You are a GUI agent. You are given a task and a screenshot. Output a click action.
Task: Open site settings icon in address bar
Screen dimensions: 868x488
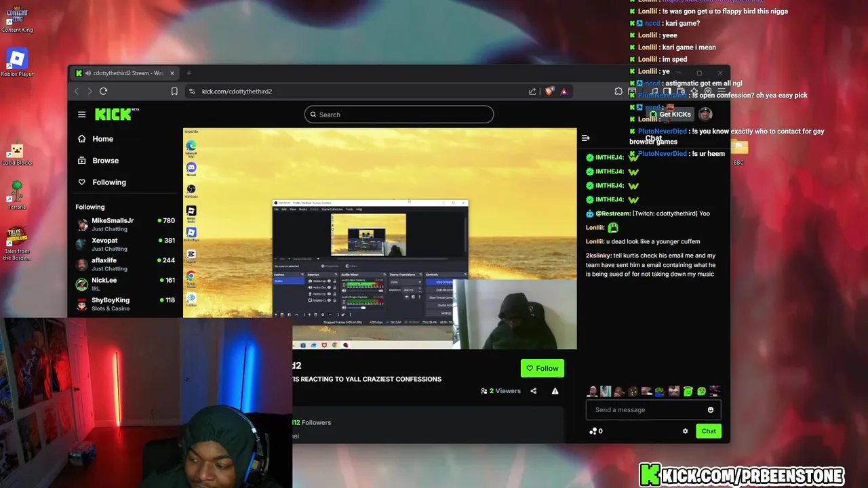pyautogui.click(x=192, y=91)
